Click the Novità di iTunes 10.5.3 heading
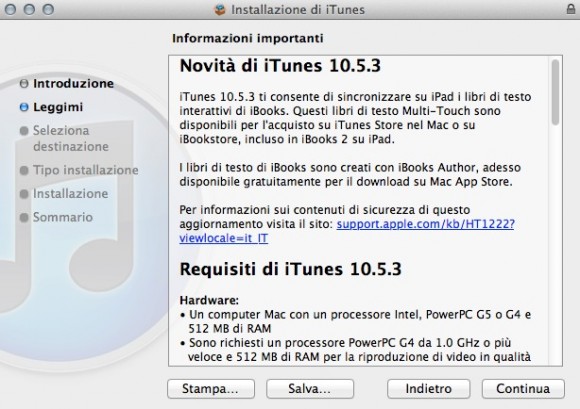 pyautogui.click(x=280, y=66)
